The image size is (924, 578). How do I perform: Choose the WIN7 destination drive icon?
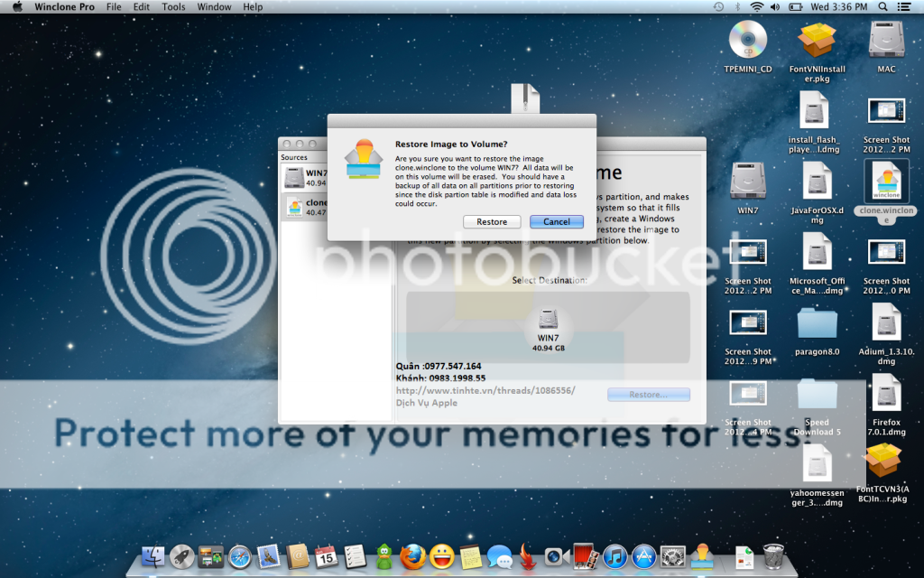548,322
